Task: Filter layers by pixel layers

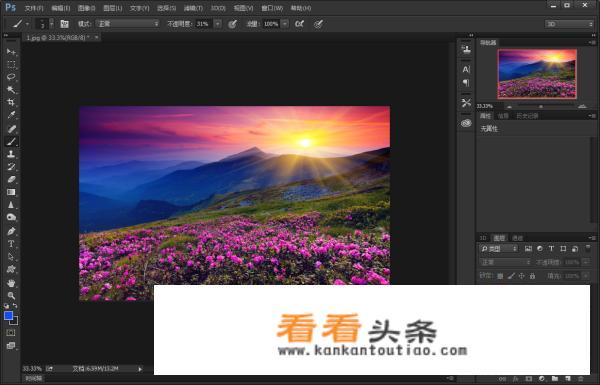Action: (x=528, y=249)
